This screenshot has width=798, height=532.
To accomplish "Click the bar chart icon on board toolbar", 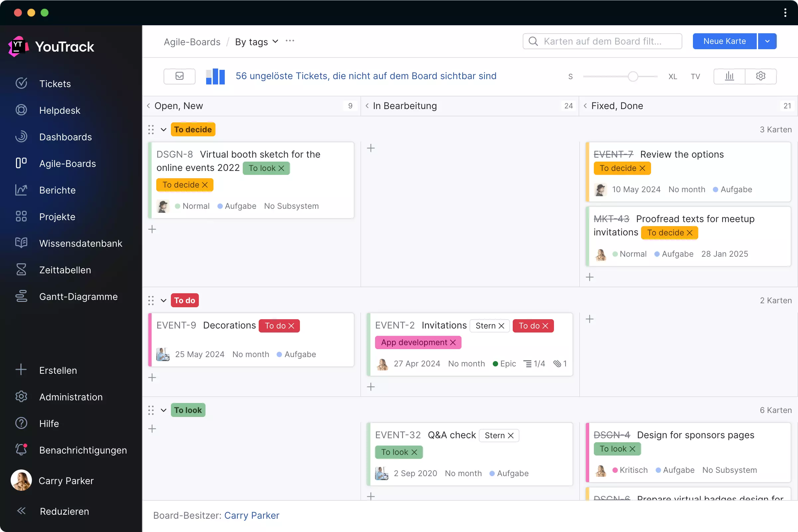I will coord(729,76).
